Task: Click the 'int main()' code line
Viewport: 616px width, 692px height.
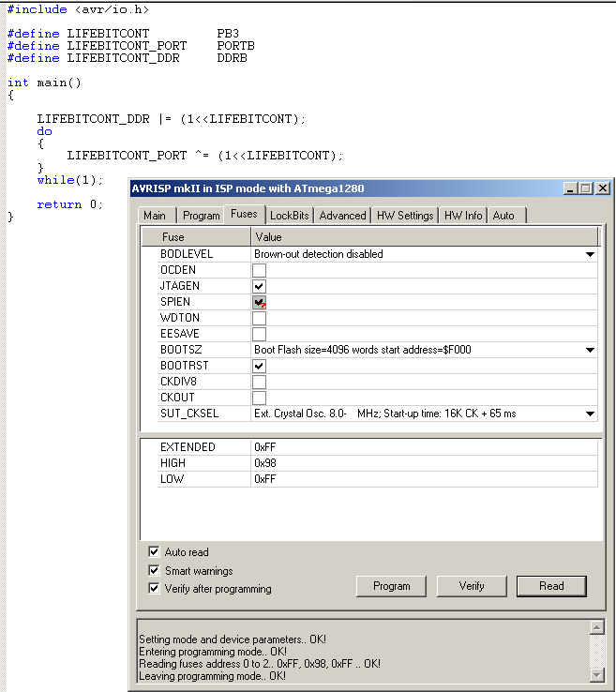Action: click(44, 83)
